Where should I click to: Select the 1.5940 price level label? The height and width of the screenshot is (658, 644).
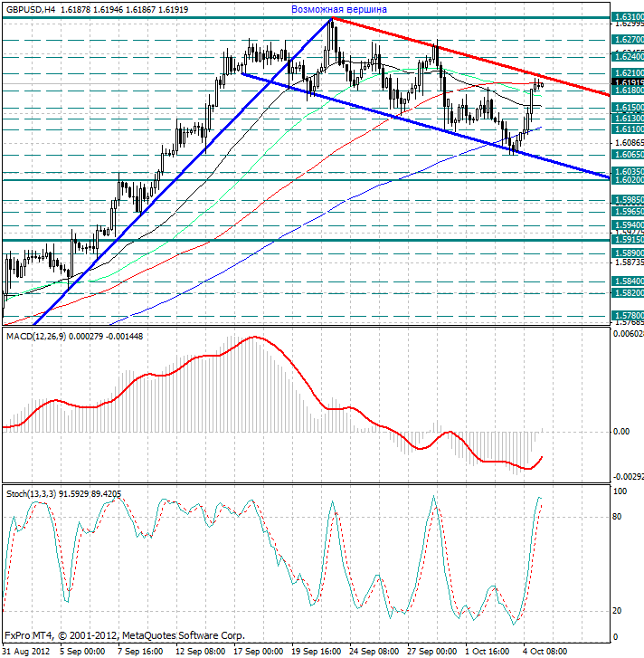628,225
